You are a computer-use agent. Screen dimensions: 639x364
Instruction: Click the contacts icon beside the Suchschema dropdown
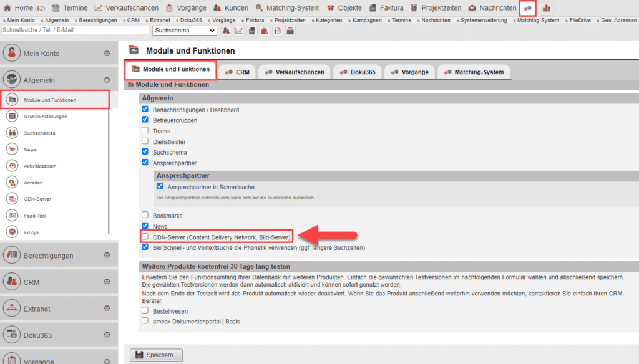[225, 30]
